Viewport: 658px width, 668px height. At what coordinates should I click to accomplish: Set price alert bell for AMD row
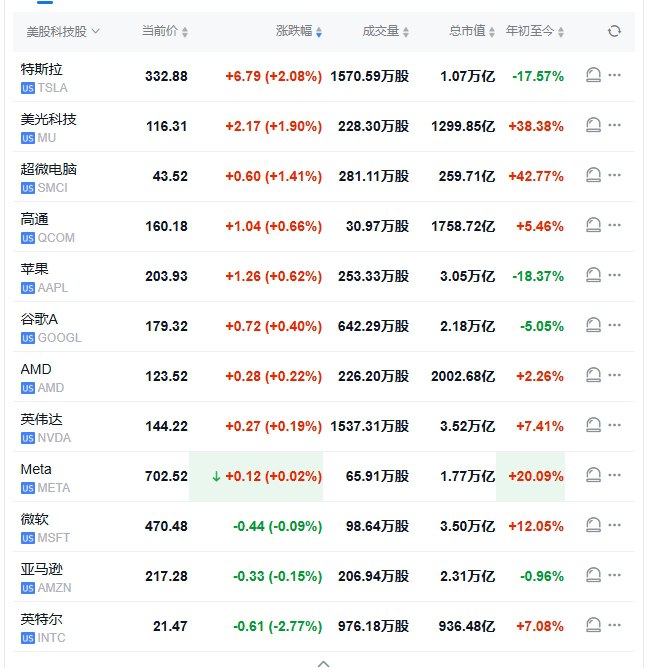tap(593, 375)
